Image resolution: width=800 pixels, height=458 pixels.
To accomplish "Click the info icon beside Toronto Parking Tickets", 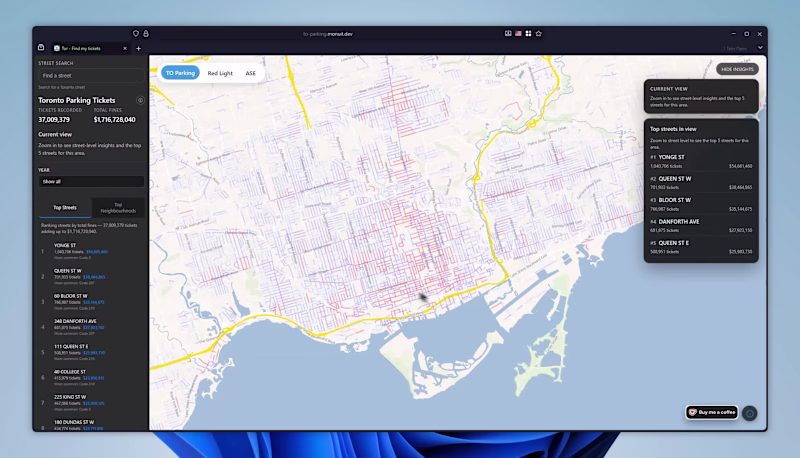I will [x=140, y=100].
